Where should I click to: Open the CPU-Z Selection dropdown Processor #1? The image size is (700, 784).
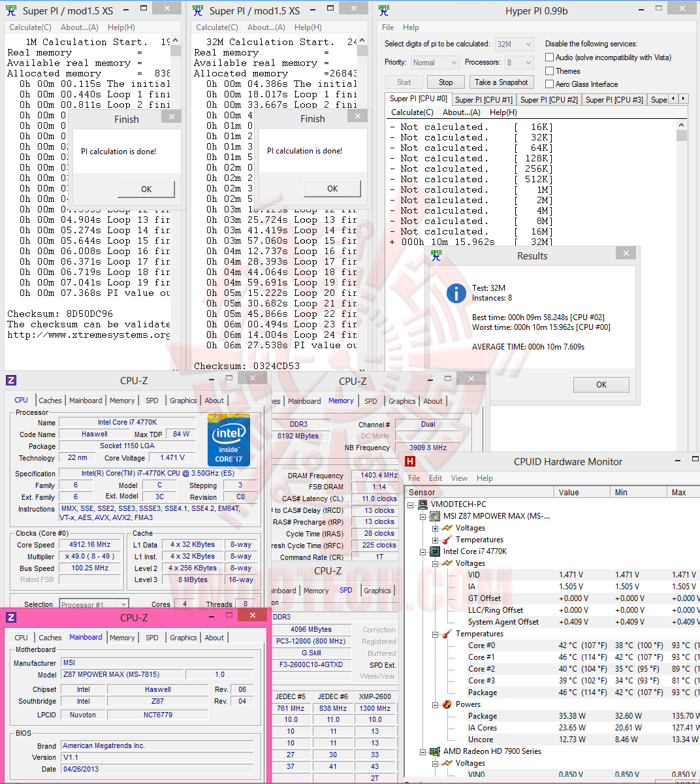click(x=94, y=604)
